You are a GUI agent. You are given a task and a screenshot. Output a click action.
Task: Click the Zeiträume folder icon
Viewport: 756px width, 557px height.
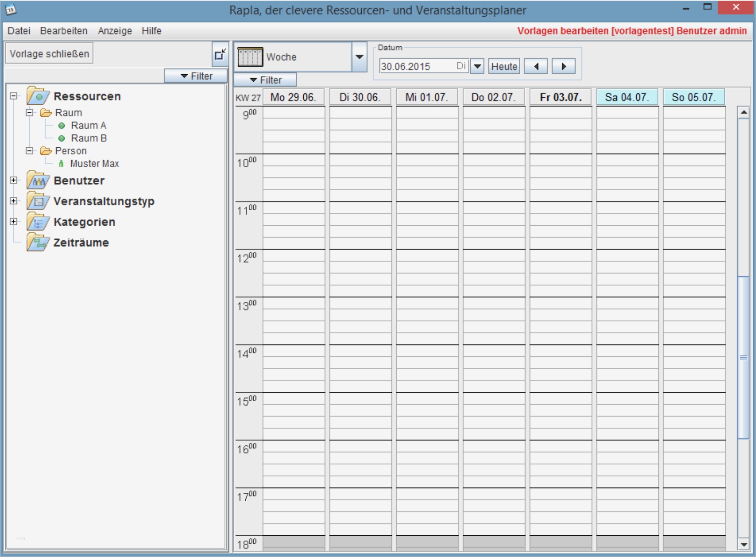coord(38,242)
